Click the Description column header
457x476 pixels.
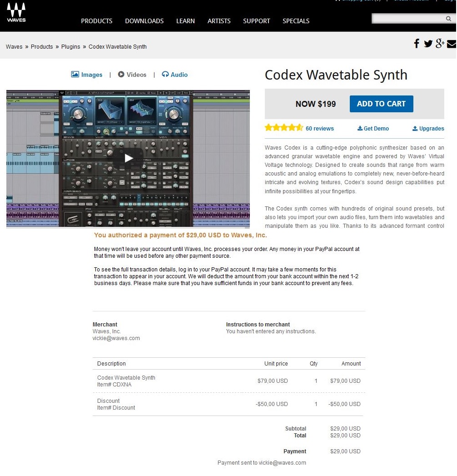point(111,364)
